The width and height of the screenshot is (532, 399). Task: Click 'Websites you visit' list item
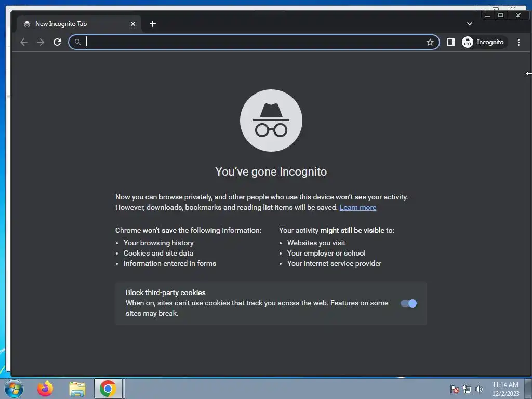pyautogui.click(x=316, y=243)
